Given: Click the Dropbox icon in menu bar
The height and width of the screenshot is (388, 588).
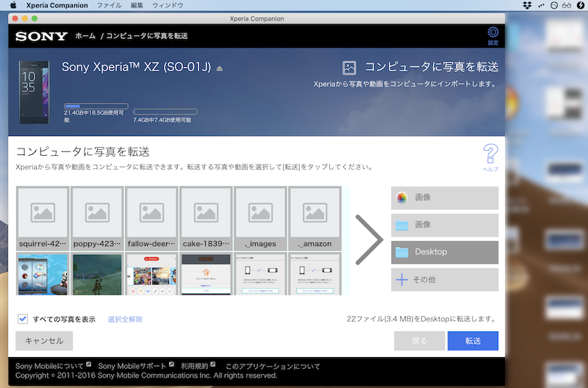Looking at the screenshot, I should coord(528,6).
